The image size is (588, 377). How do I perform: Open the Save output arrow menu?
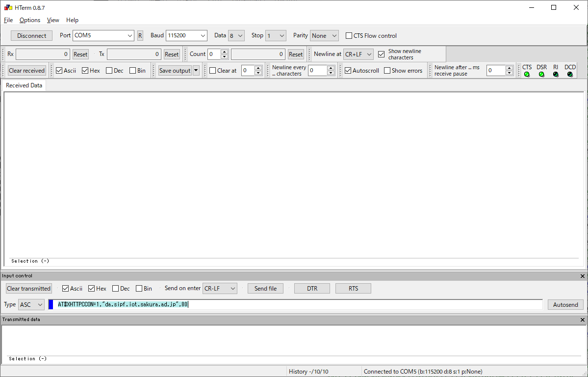(196, 71)
